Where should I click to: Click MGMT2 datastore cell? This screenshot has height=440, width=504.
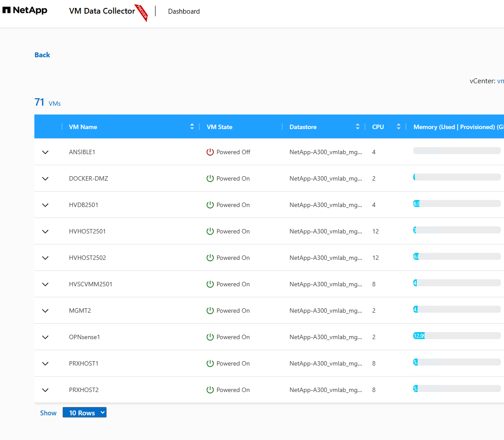(326, 311)
